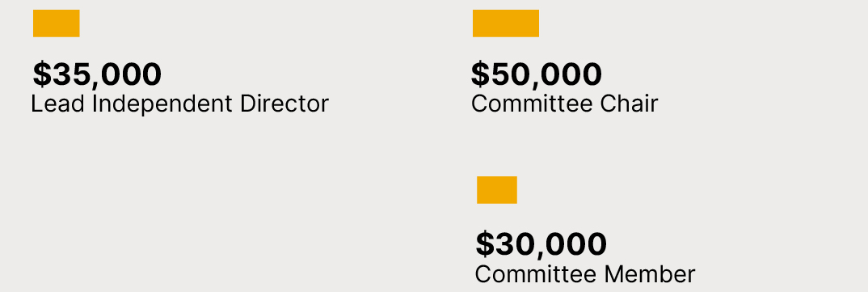Click the word "Director"
This screenshot has width=868, height=292.
pyautogui.click(x=284, y=104)
